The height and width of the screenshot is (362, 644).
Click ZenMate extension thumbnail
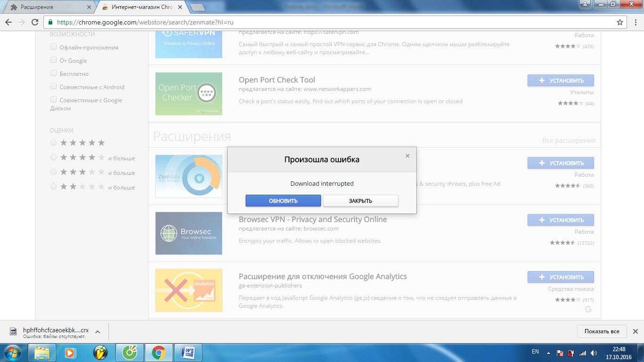pos(189,176)
